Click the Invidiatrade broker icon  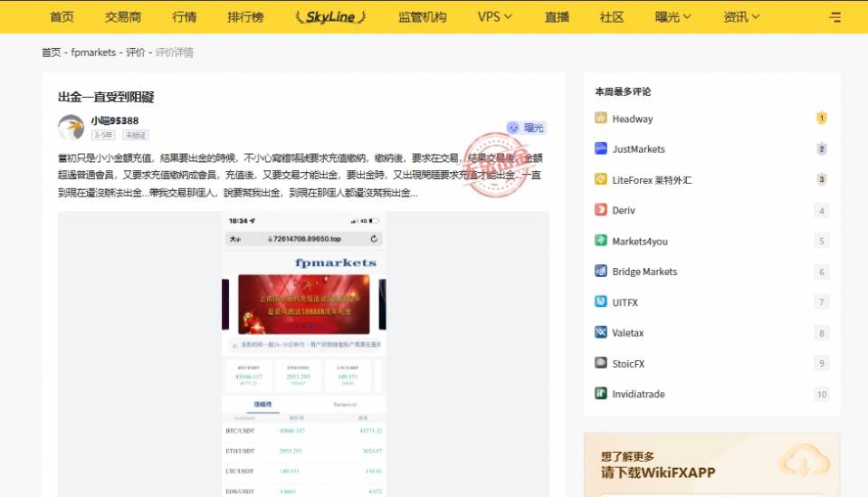click(x=601, y=394)
